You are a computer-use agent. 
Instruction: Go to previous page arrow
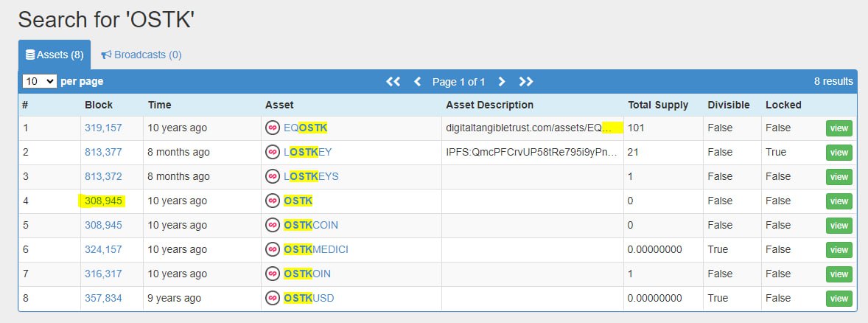pos(418,81)
